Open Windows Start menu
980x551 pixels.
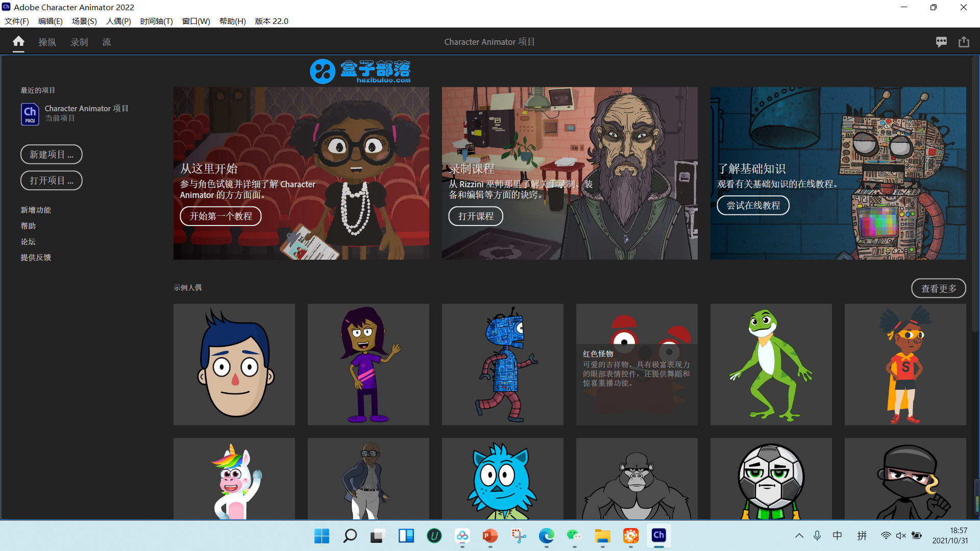coord(322,536)
